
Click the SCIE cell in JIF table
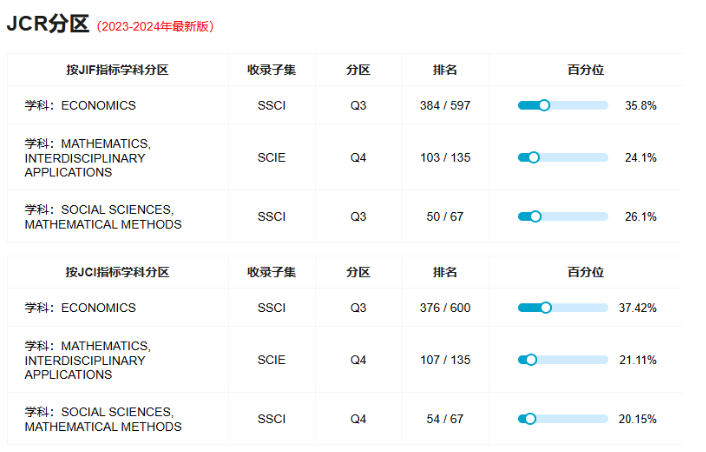(272, 158)
